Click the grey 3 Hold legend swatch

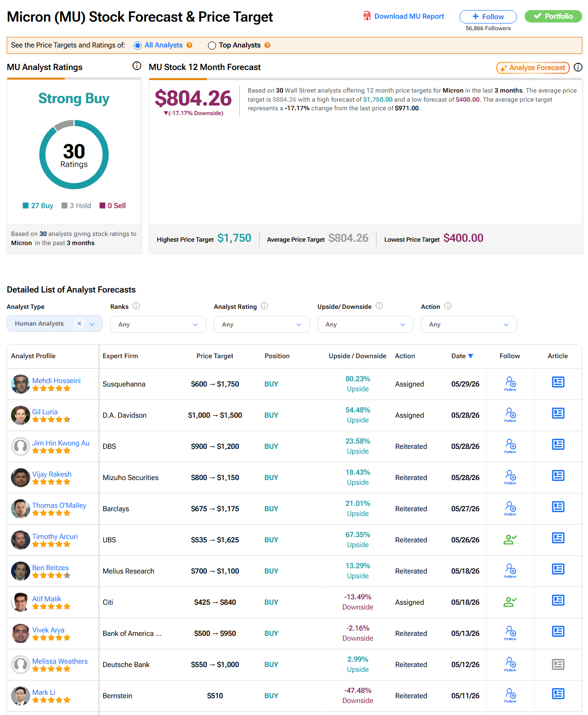pos(64,206)
